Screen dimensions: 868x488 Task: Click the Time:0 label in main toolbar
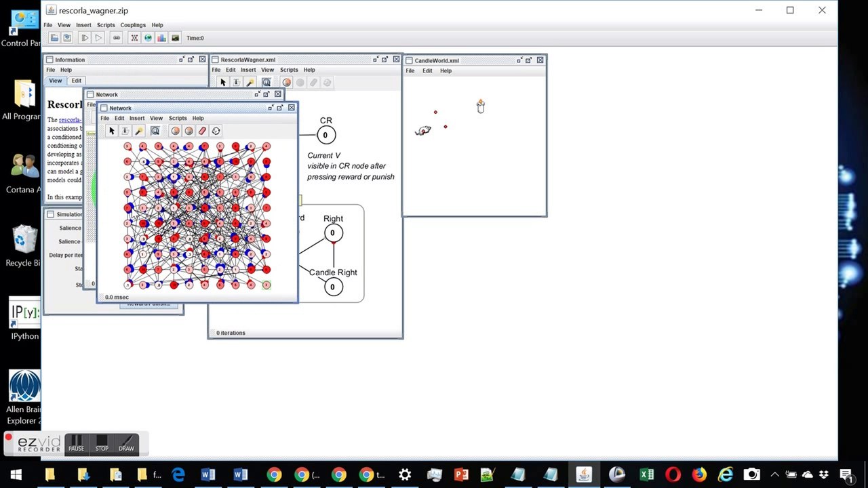click(195, 38)
